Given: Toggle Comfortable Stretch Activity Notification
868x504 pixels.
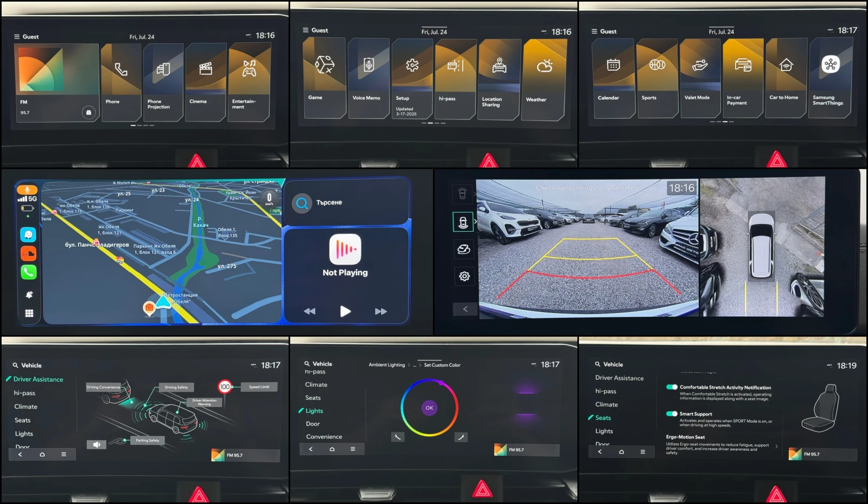Looking at the screenshot, I should 672,387.
